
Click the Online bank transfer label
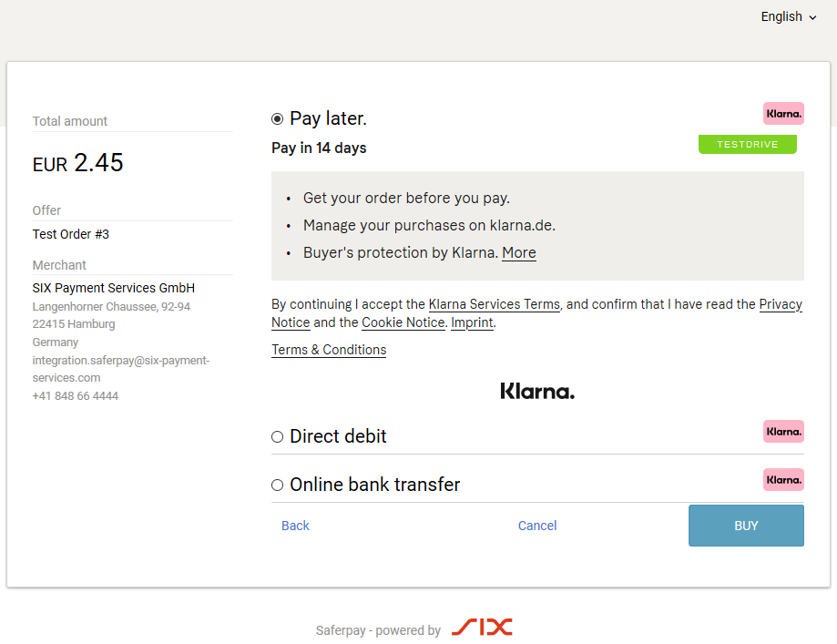click(x=374, y=485)
